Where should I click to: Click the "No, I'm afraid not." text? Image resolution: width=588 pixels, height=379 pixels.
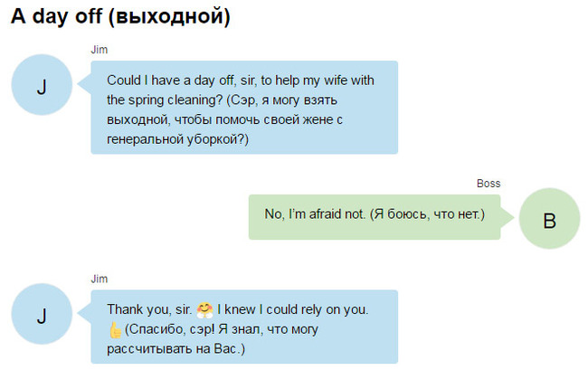[x=315, y=214]
